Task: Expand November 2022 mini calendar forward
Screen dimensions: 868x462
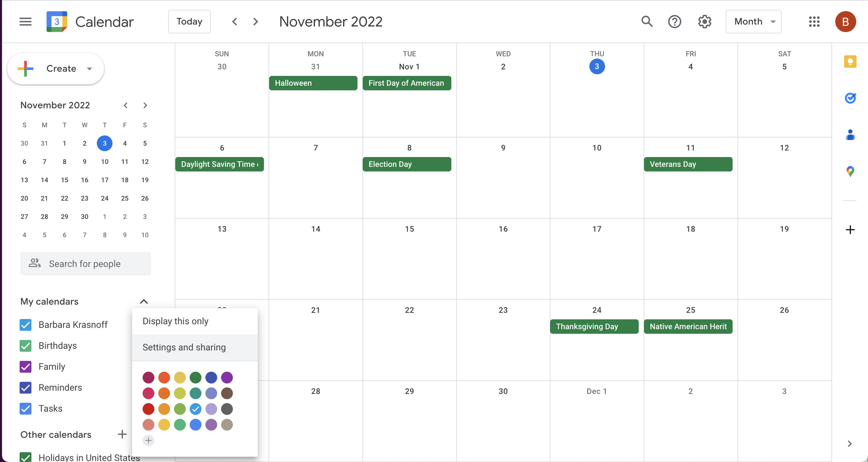Action: tap(145, 105)
